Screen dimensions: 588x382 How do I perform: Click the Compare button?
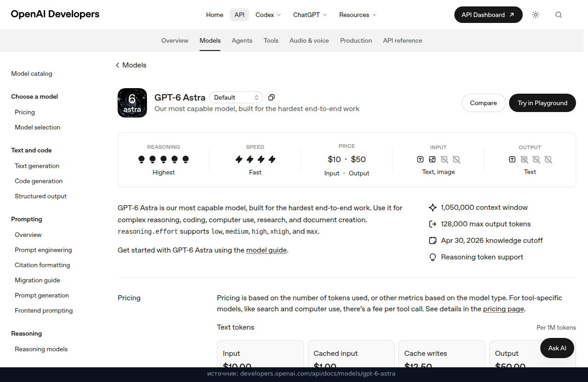coord(483,103)
